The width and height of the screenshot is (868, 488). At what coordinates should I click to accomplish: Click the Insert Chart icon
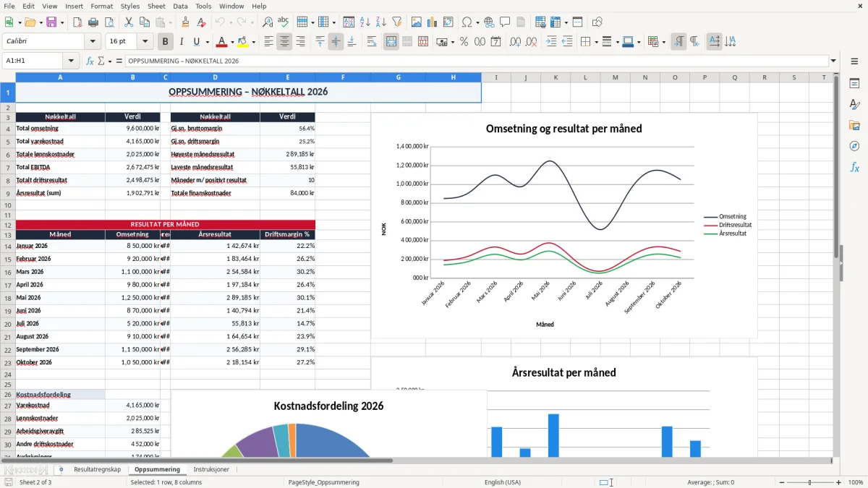(432, 22)
